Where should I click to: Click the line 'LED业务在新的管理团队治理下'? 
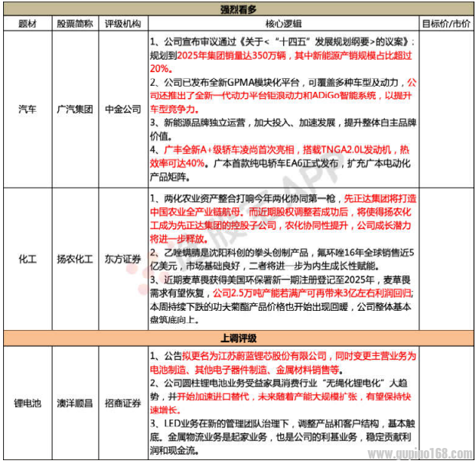[227, 423]
